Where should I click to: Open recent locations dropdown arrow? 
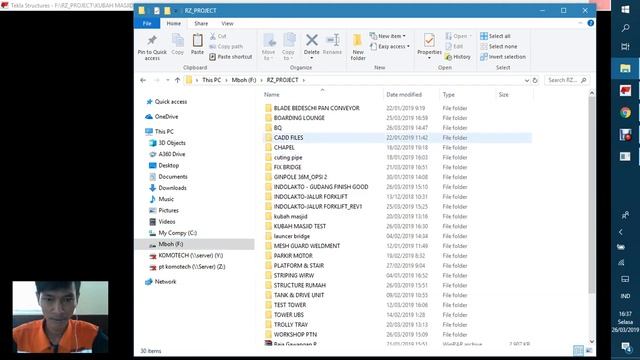(x=167, y=80)
